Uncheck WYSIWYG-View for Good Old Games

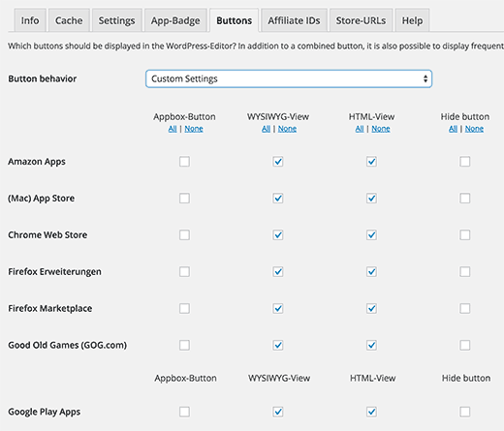(x=278, y=346)
